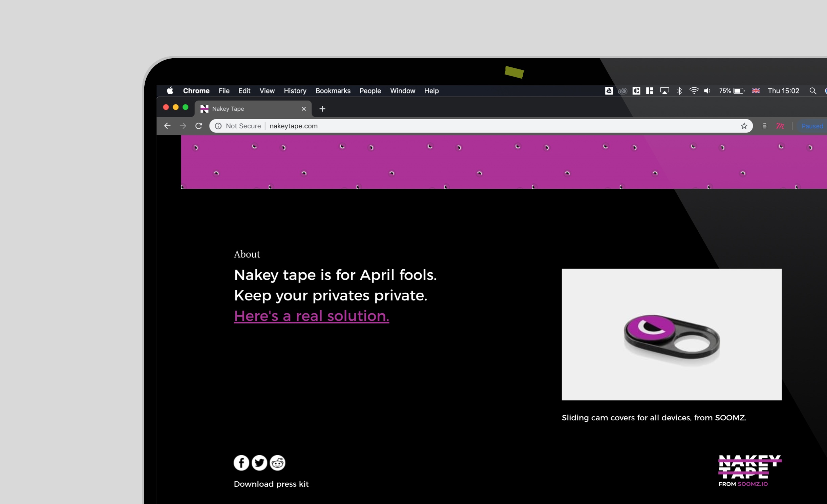Open the Chrome application menu
Image resolution: width=827 pixels, height=504 pixels.
pos(196,91)
